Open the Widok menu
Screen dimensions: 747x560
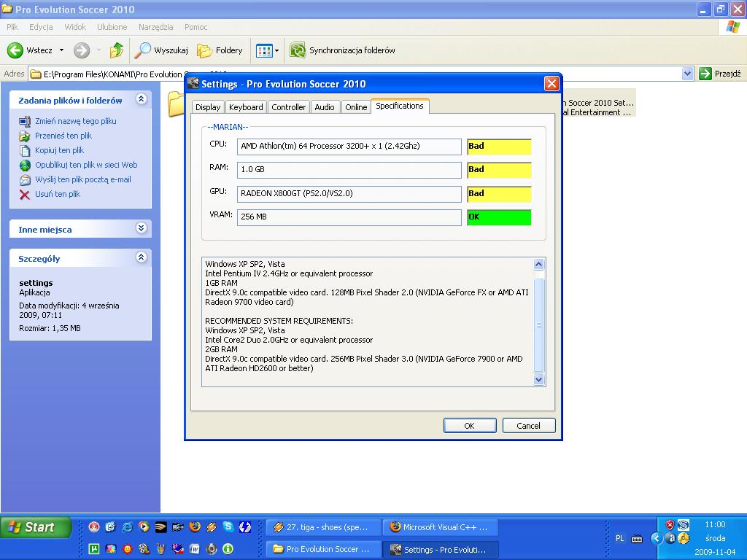[75, 27]
